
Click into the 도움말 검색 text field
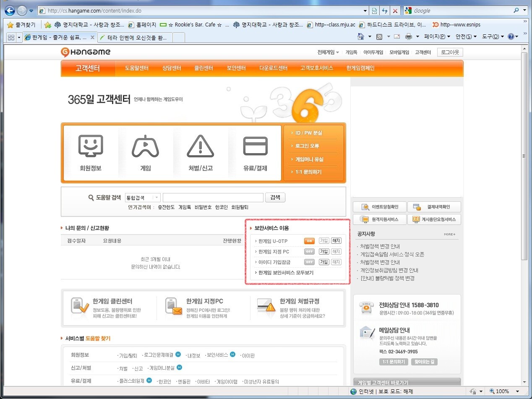[213, 198]
